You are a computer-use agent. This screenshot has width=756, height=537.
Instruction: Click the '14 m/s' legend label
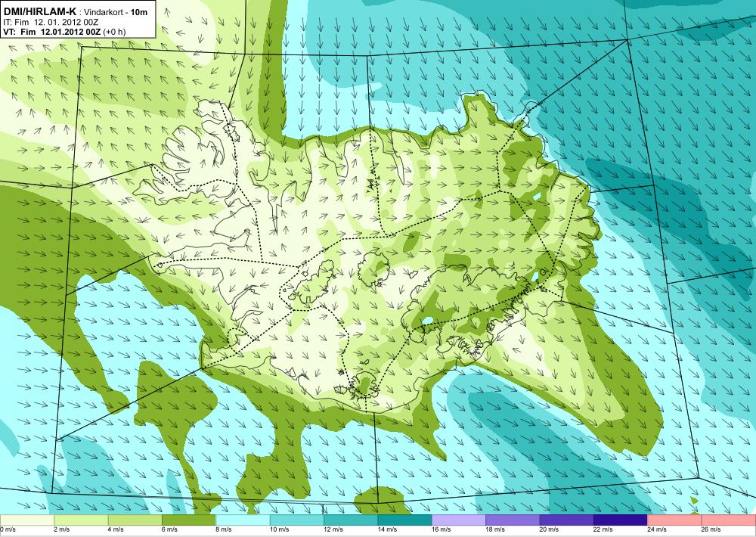tap(388, 529)
